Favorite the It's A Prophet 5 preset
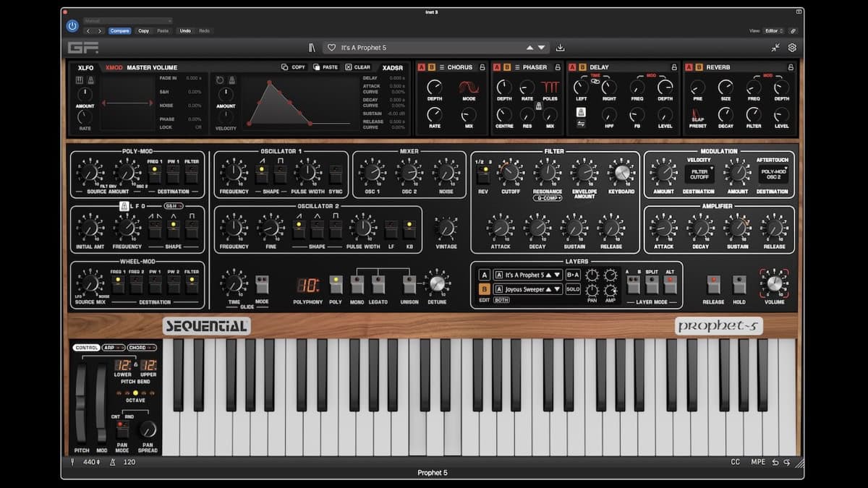The height and width of the screenshot is (488, 868). pyautogui.click(x=332, y=48)
